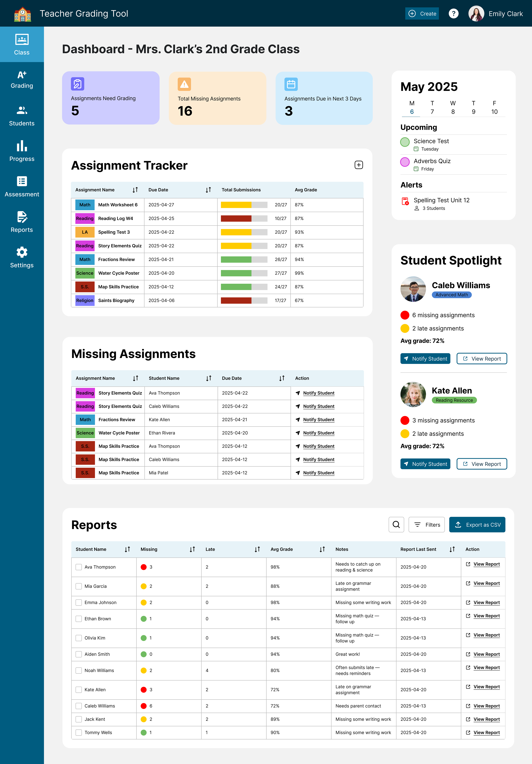Screen dimensions: 532x764
Task: Select Kate Allen's checkbox in Reports
Action: point(79,690)
